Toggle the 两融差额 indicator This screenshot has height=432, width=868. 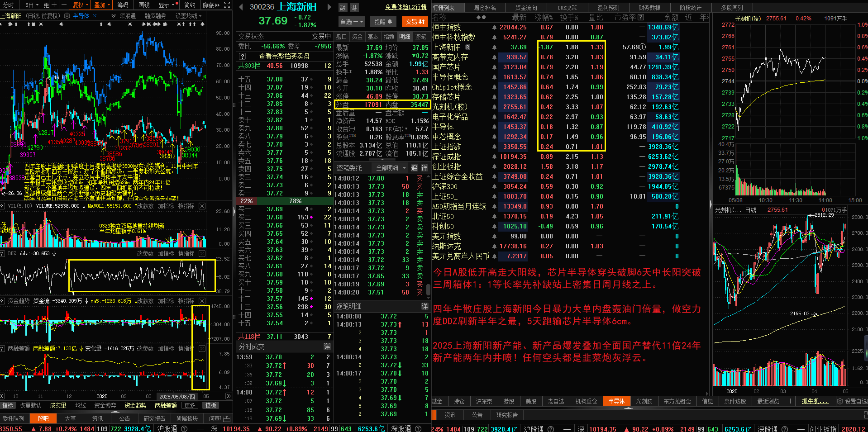pyautogui.click(x=166, y=405)
